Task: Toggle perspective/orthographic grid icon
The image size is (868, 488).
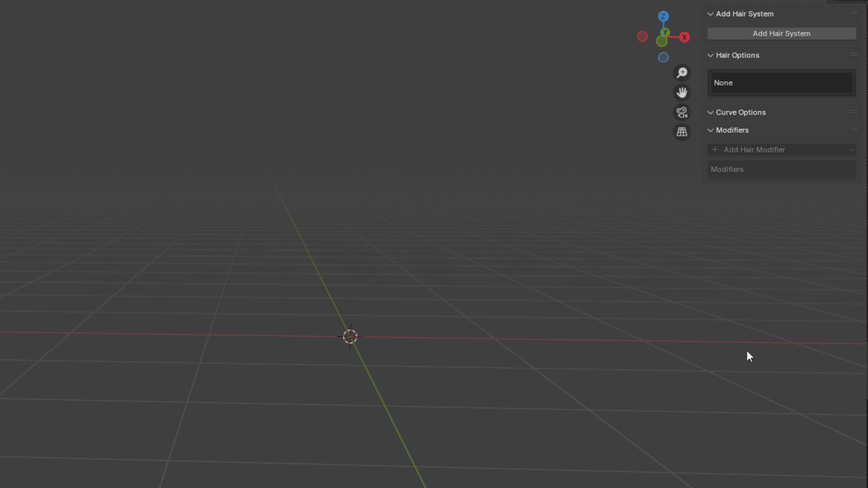Action: click(682, 131)
